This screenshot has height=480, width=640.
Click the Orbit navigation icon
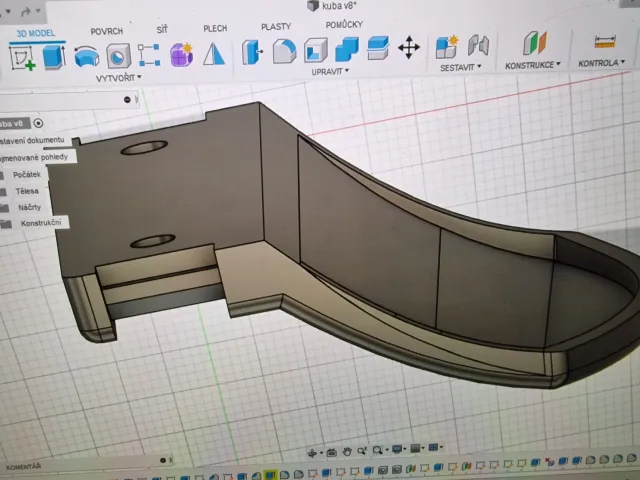tap(312, 453)
